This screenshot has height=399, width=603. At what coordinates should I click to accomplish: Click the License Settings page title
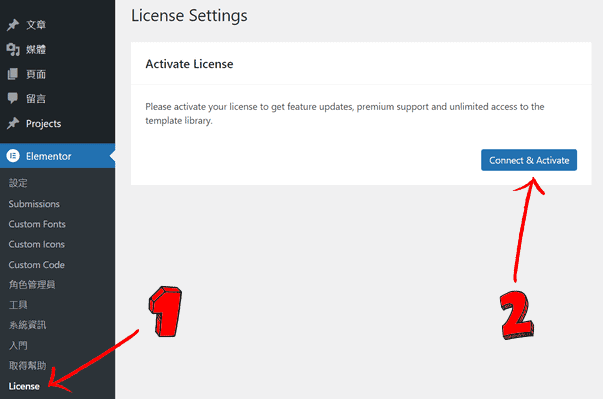tap(189, 16)
